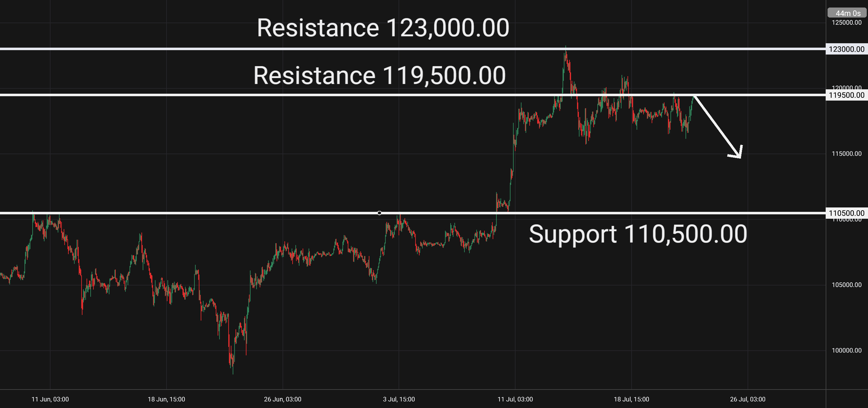Select the Resistance 123,000.00 text annotation
Image resolution: width=868 pixels, height=408 pixels.
383,28
